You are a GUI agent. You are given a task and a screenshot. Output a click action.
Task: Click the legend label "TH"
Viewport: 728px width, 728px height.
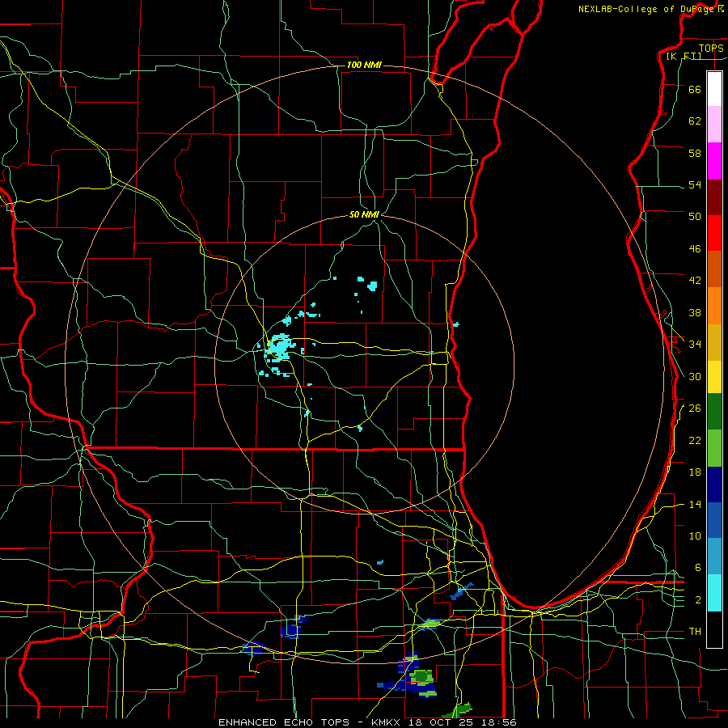click(695, 632)
